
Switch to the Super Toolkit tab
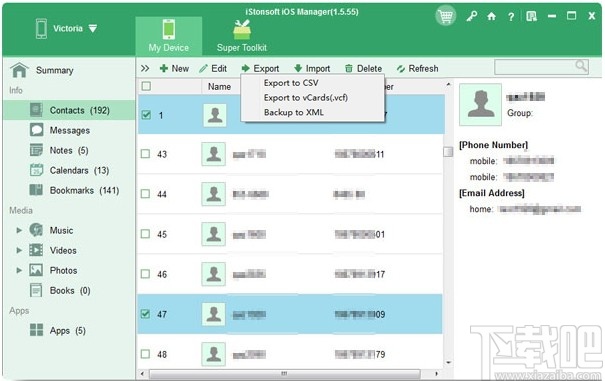pyautogui.click(x=242, y=36)
